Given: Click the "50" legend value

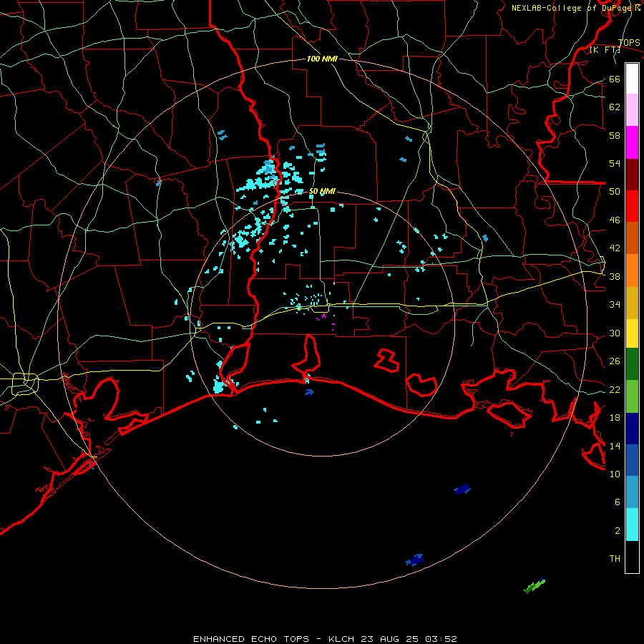Looking at the screenshot, I should tap(615, 191).
